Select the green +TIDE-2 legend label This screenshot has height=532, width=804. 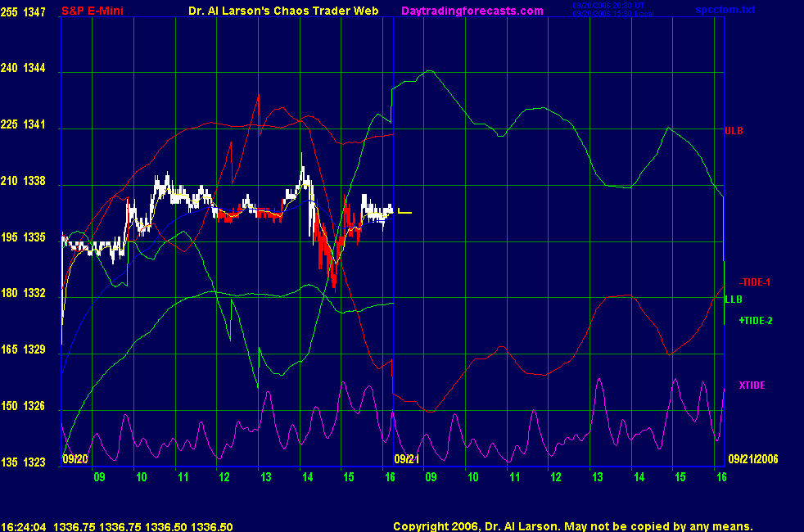[x=755, y=321]
